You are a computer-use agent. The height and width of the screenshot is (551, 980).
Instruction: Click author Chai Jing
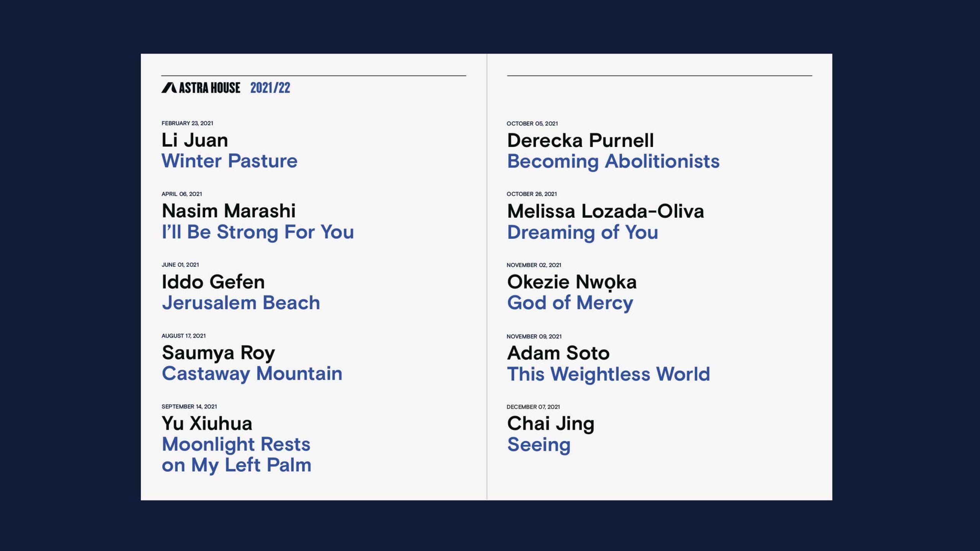(550, 424)
